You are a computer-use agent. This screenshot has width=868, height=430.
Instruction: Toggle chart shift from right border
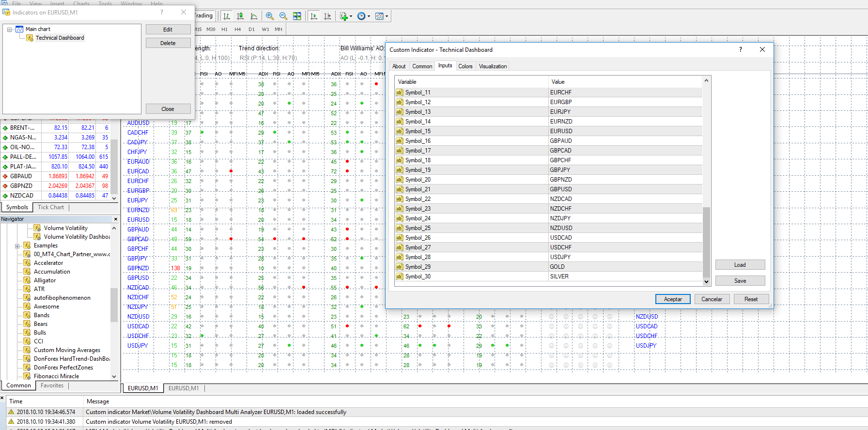(327, 16)
